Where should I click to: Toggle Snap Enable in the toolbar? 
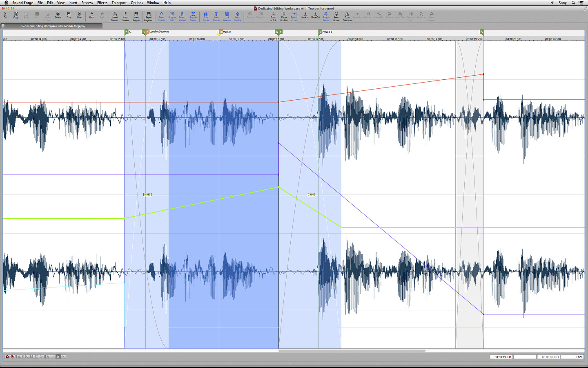(x=161, y=16)
